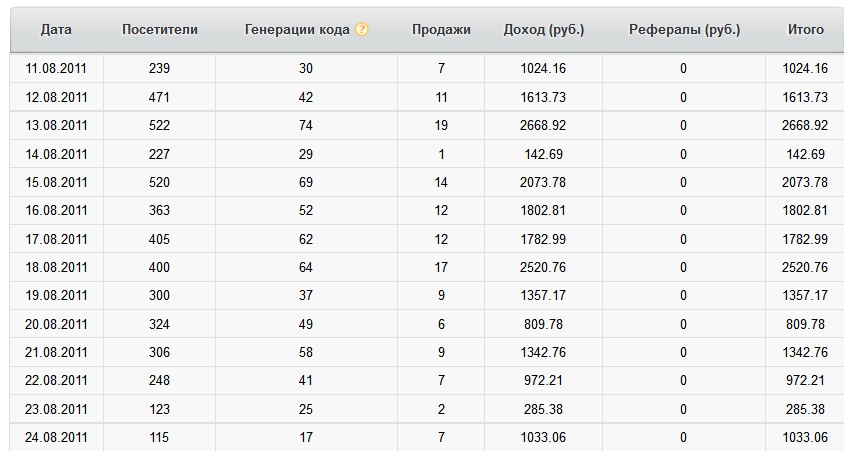The image size is (844, 451).
Task: Click help icon beside Генерации кода
Action: [362, 30]
